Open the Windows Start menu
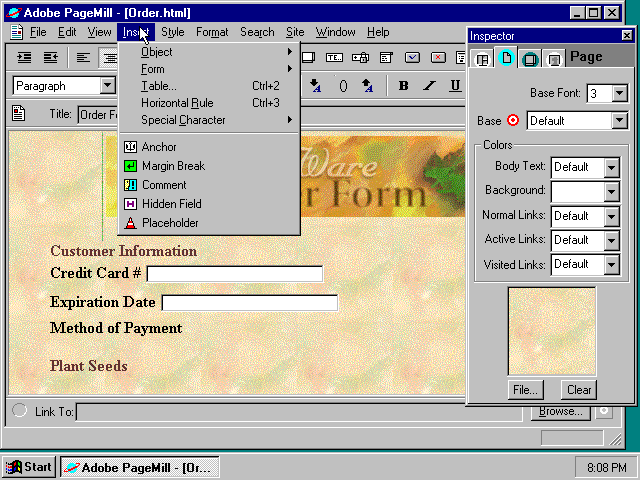Image resolution: width=640 pixels, height=480 pixels. coord(29,467)
